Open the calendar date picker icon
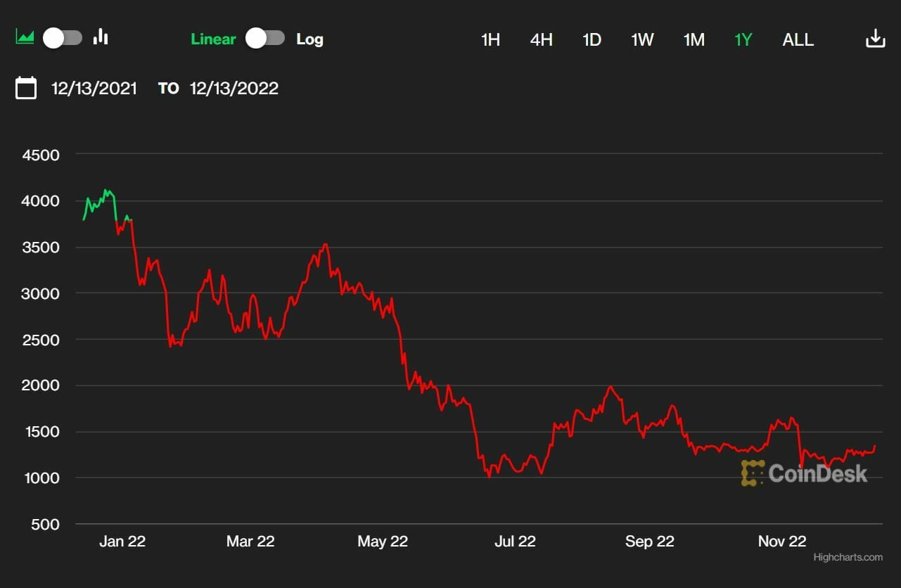 point(26,89)
